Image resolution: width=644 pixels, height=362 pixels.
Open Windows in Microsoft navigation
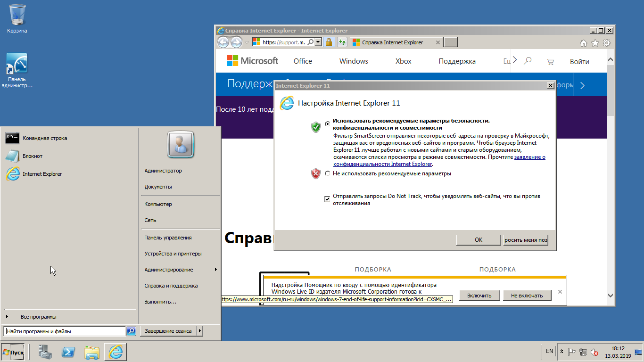[x=354, y=61]
